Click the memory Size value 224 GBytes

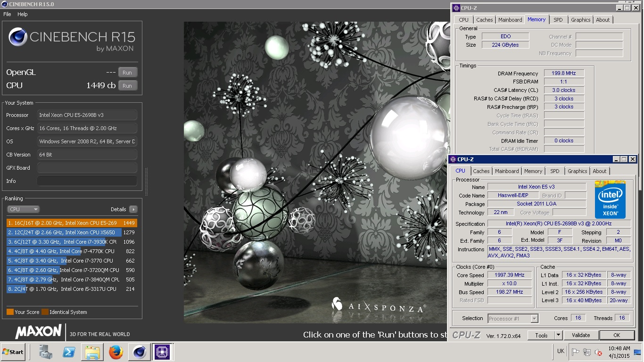505,45
